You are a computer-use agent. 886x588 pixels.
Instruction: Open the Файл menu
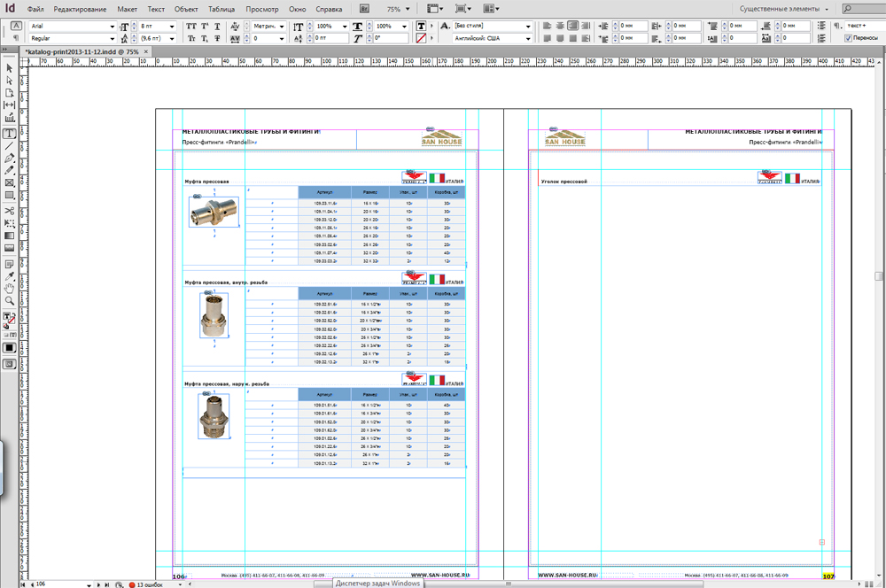(35, 9)
